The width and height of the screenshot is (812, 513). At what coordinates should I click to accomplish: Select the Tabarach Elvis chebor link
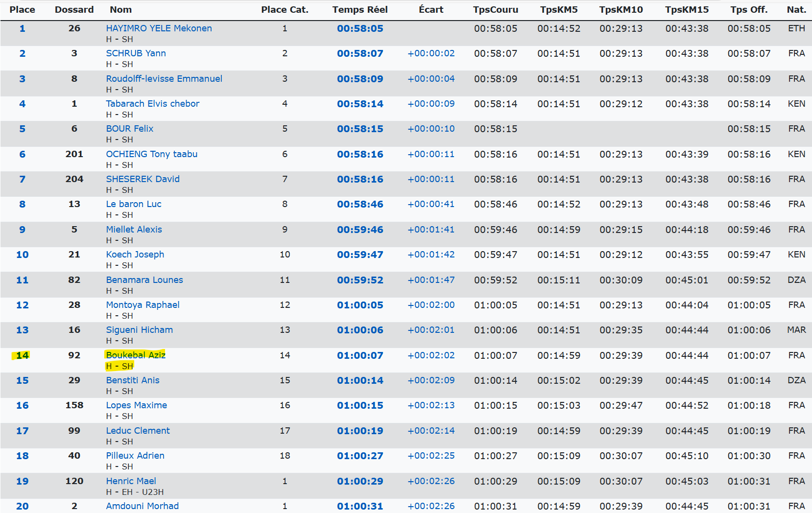(x=152, y=104)
